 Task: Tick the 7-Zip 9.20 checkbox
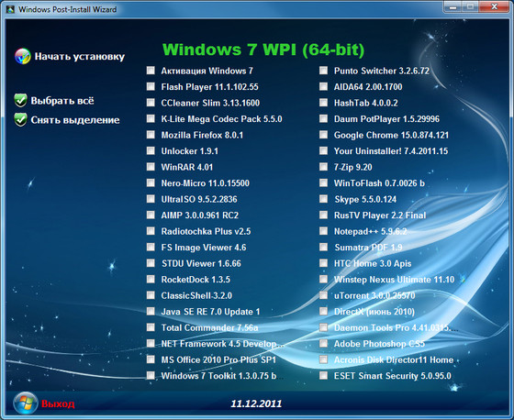pos(323,167)
